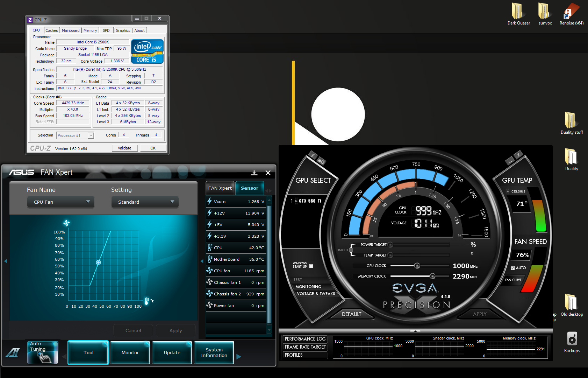Toggle the AUTO fan speed checkbox
This screenshot has height=378, width=588.
[x=512, y=268]
